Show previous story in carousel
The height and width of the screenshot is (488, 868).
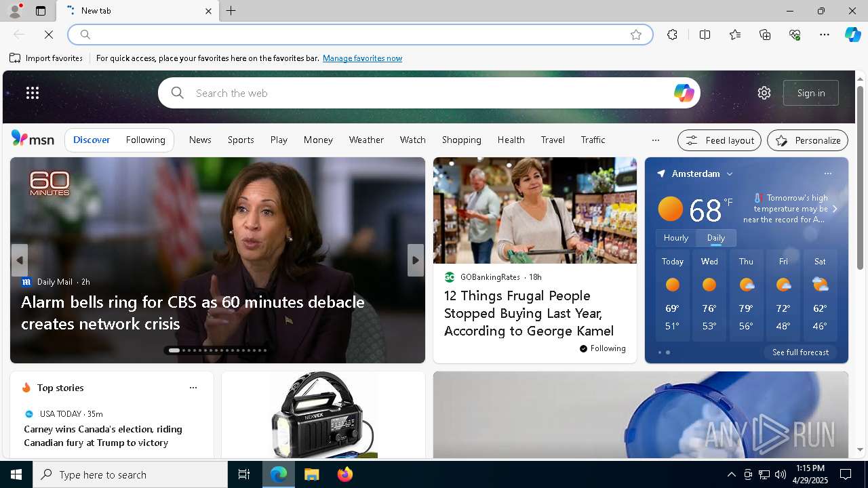tap(20, 260)
